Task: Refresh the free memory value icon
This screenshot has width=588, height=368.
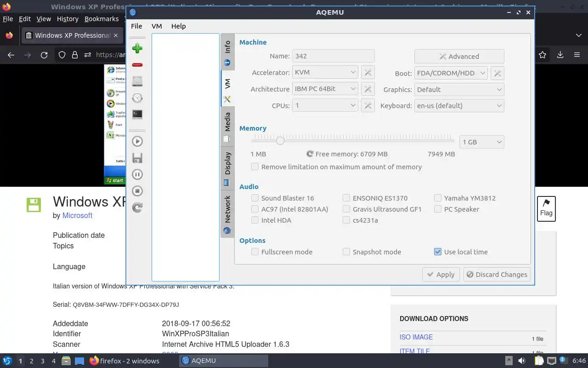Action: coord(310,154)
